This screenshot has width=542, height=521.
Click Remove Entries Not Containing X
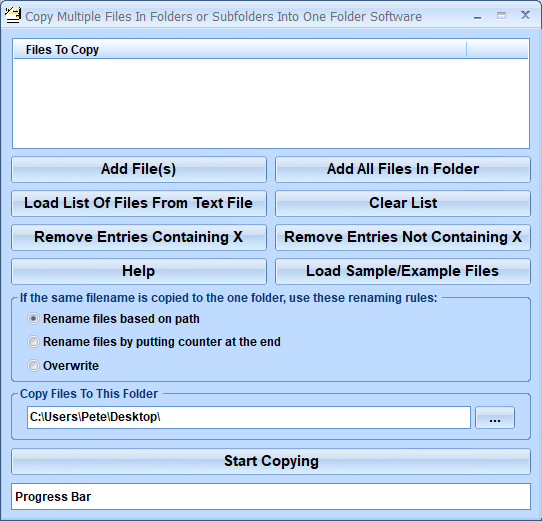(x=403, y=237)
